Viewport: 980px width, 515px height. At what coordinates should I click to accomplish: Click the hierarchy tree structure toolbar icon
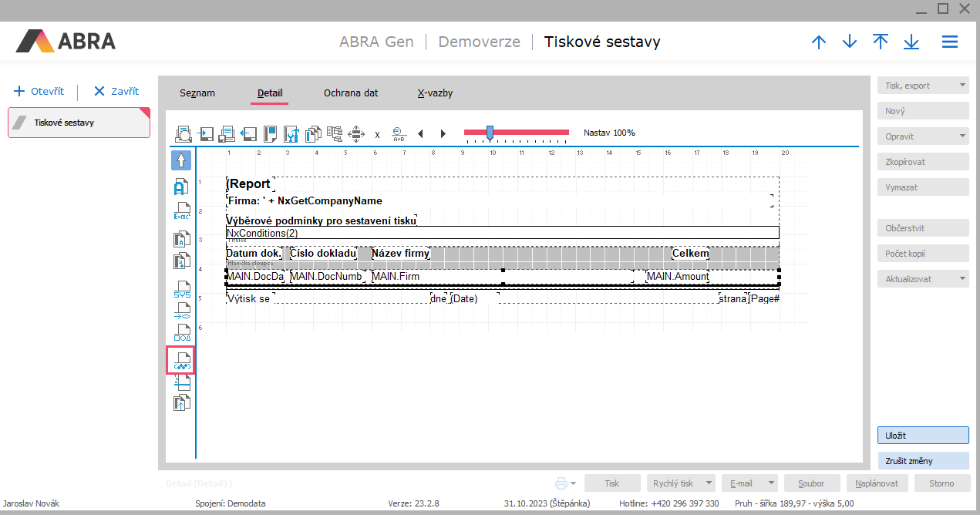pos(335,134)
